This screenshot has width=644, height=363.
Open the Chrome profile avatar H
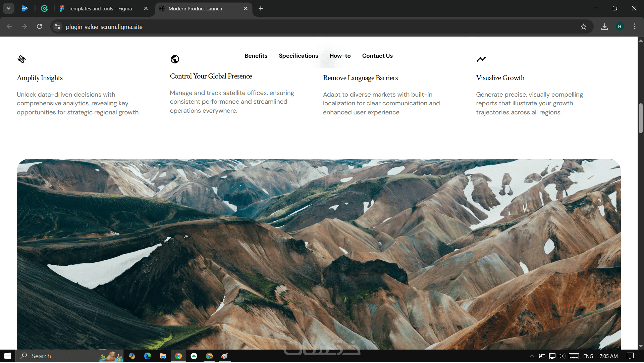[x=620, y=27]
